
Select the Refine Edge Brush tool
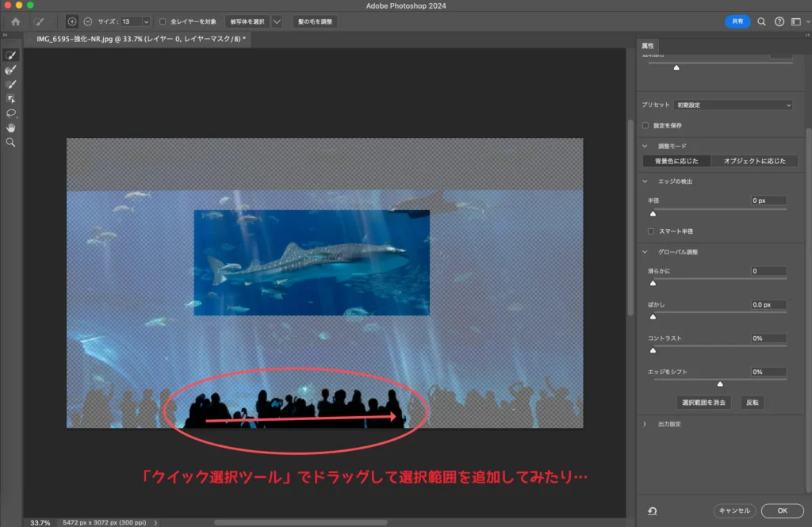pos(11,70)
